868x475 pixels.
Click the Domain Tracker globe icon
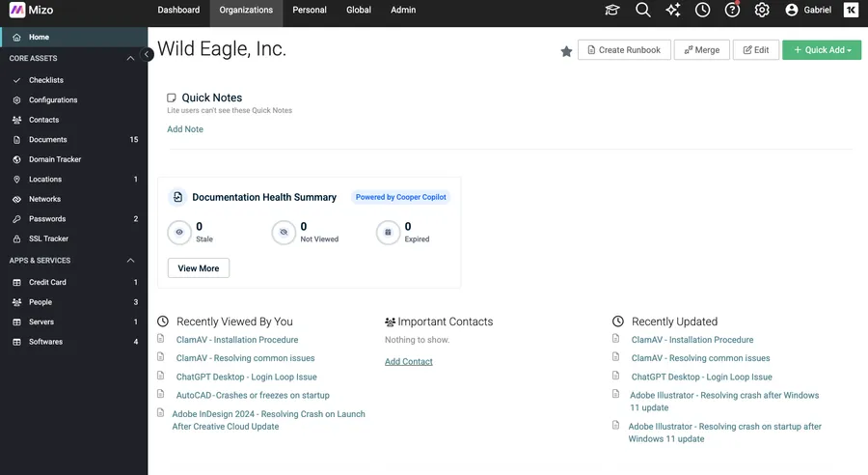(16, 159)
